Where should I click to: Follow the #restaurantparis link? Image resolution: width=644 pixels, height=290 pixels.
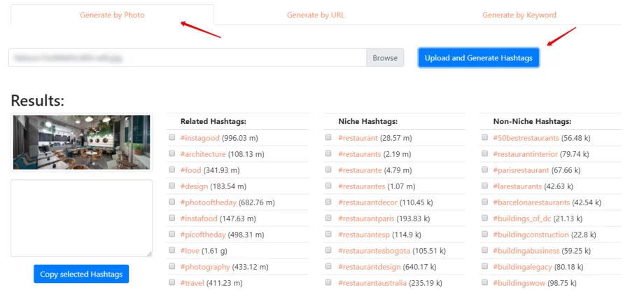tap(365, 219)
